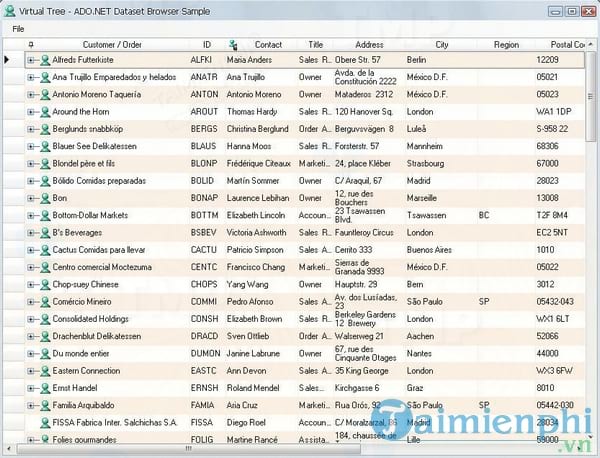Image resolution: width=600 pixels, height=458 pixels.
Task: Click the pin icon in the header row
Action: click(31, 44)
